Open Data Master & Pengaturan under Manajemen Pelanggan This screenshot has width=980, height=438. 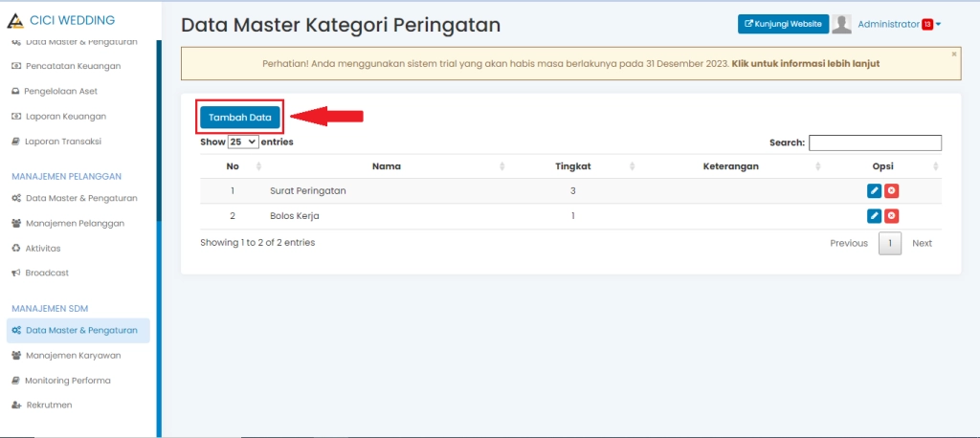(x=75, y=198)
